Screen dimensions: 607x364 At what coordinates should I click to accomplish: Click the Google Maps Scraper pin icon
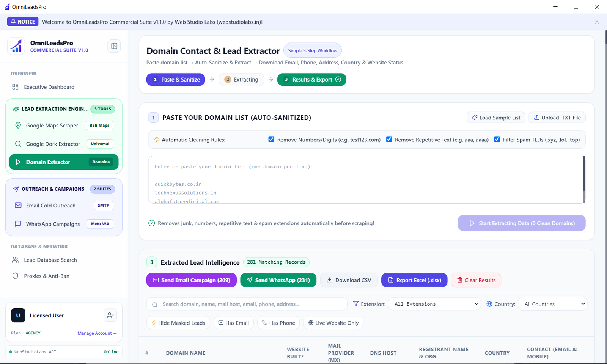point(18,125)
